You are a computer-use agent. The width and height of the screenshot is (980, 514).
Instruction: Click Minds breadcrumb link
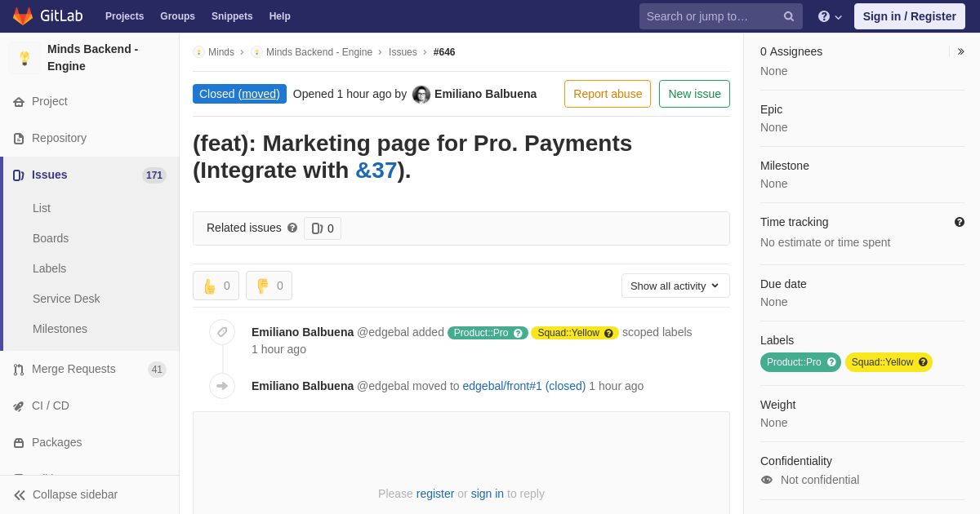tap(221, 52)
